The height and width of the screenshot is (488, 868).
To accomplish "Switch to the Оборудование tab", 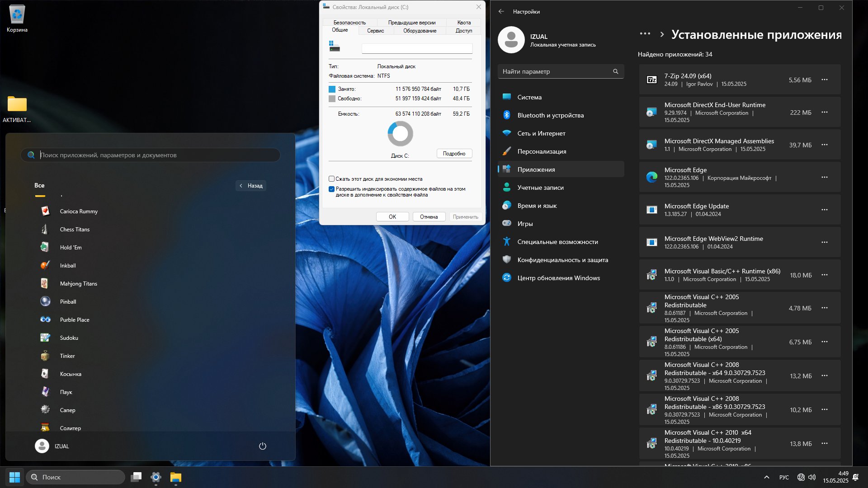I will [420, 31].
